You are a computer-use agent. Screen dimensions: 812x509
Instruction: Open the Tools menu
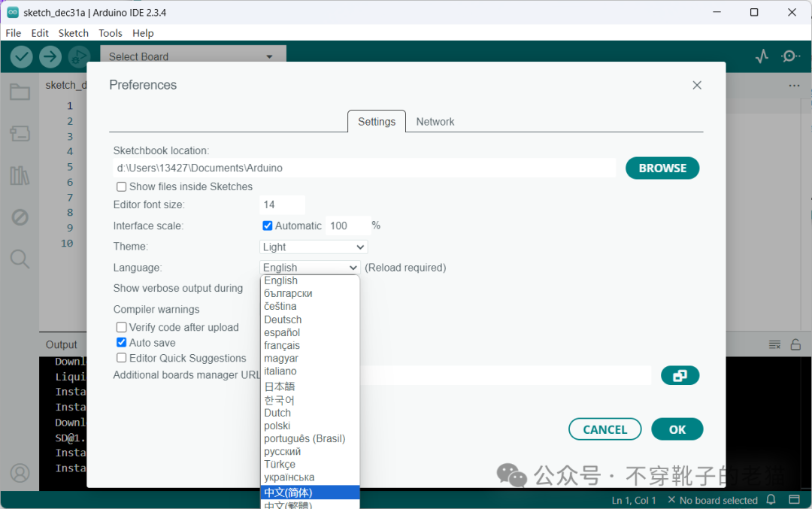point(111,33)
